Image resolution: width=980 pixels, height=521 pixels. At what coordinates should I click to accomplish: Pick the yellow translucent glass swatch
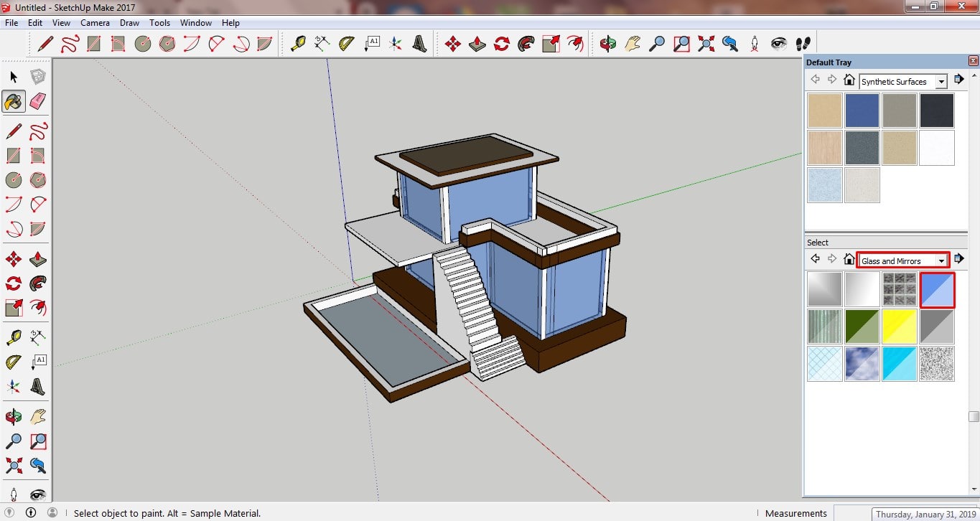(x=900, y=327)
